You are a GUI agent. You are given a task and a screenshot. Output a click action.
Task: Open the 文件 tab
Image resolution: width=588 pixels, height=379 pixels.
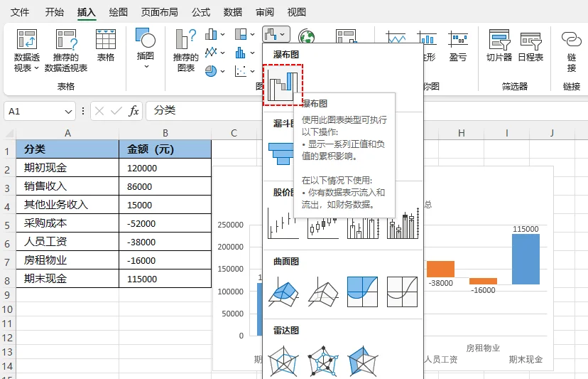click(x=20, y=12)
